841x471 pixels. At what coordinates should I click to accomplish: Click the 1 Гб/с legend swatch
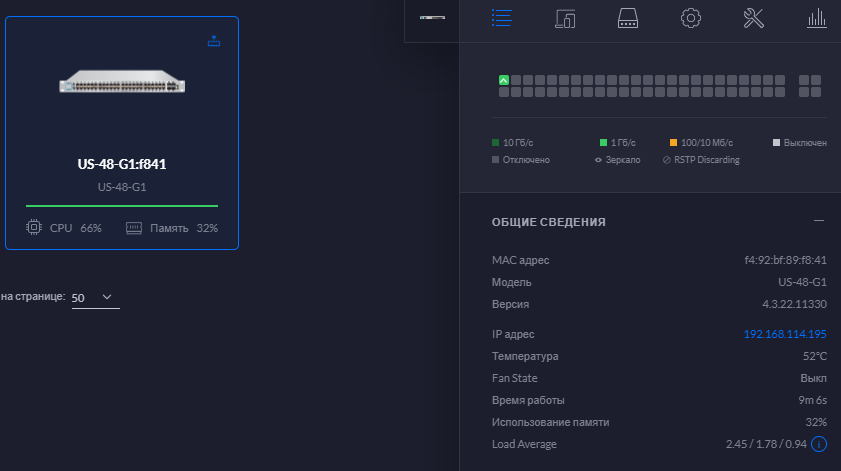click(x=603, y=143)
